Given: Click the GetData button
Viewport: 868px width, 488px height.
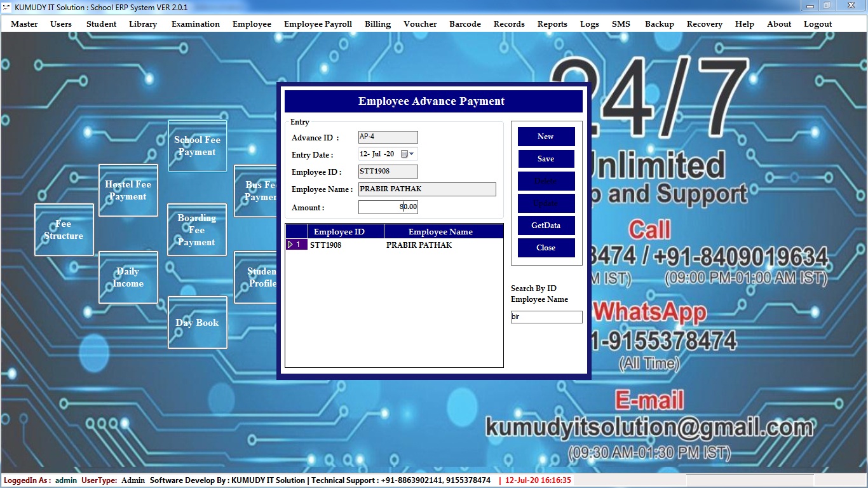Looking at the screenshot, I should (x=546, y=226).
